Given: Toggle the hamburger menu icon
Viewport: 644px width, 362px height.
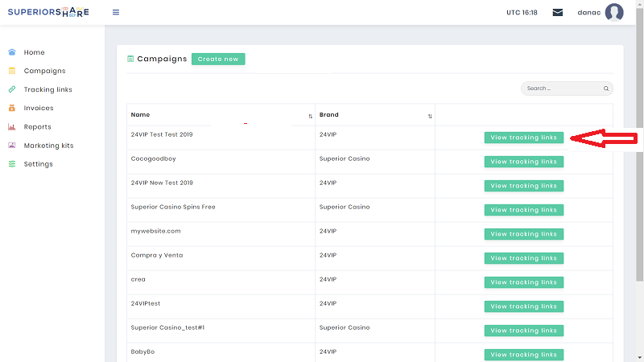Looking at the screenshot, I should pyautogui.click(x=116, y=12).
